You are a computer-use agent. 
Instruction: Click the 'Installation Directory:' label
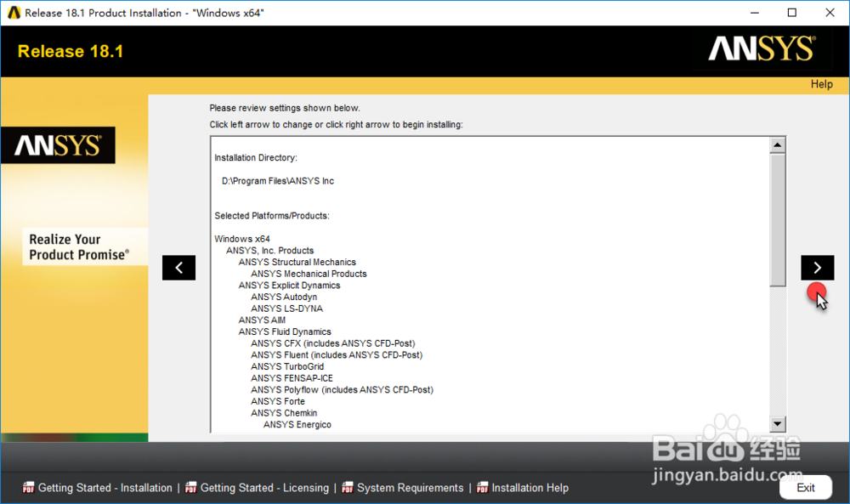tap(256, 158)
